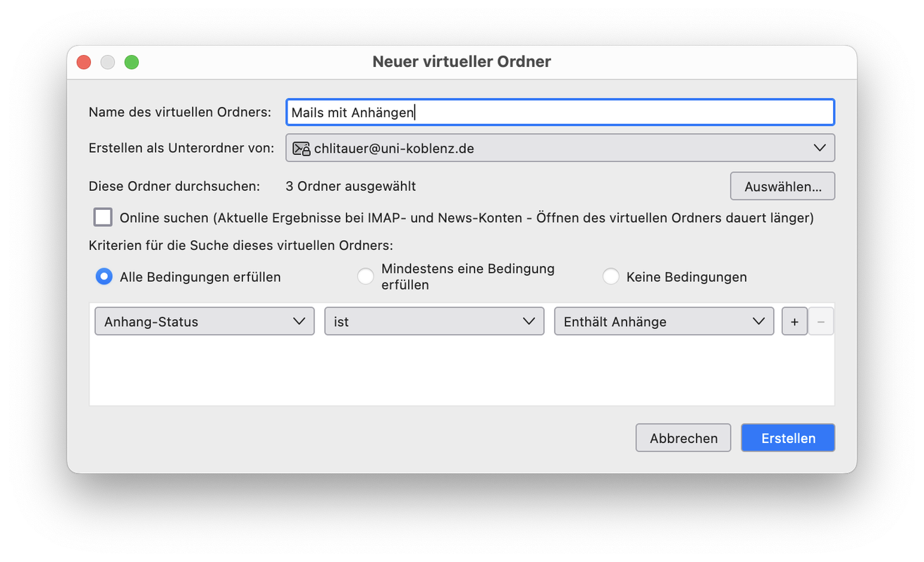Select the Keine Bedingungen radio button
This screenshot has height=562, width=924.
tap(611, 277)
